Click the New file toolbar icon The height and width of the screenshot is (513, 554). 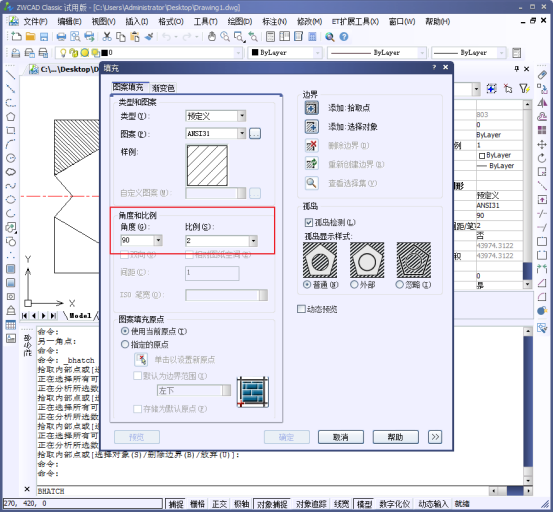point(16,36)
